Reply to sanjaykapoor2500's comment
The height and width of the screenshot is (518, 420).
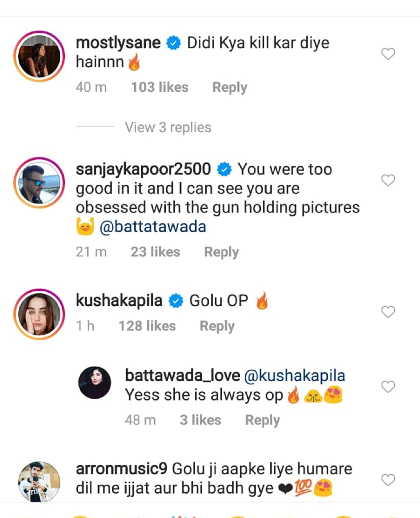[221, 252]
